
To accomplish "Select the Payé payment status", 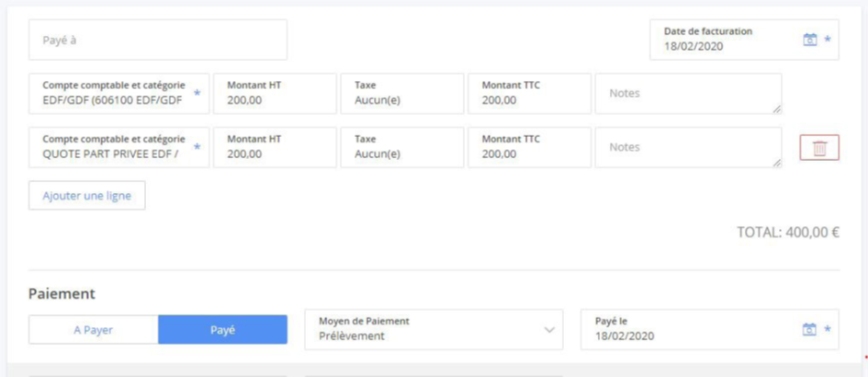I will pos(222,330).
